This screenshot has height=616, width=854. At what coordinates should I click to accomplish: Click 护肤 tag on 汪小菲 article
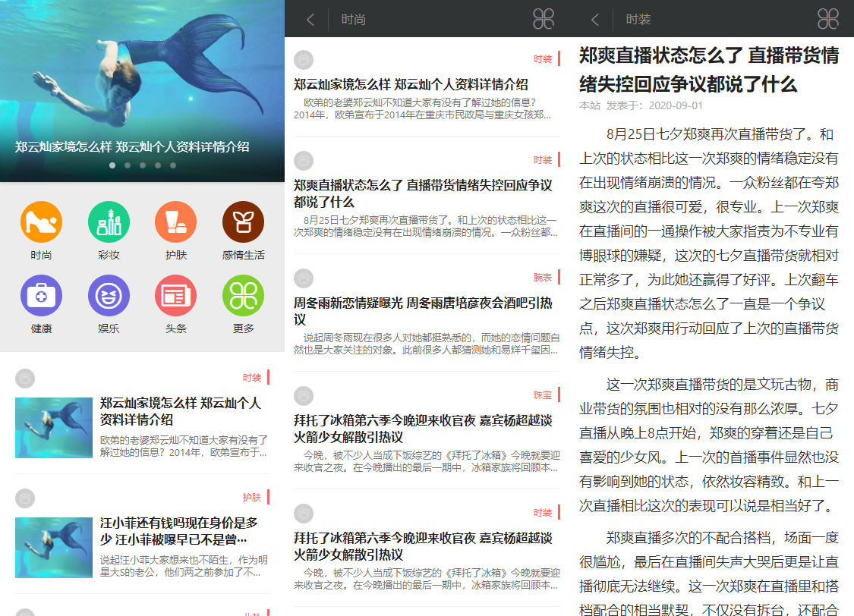coord(251,498)
